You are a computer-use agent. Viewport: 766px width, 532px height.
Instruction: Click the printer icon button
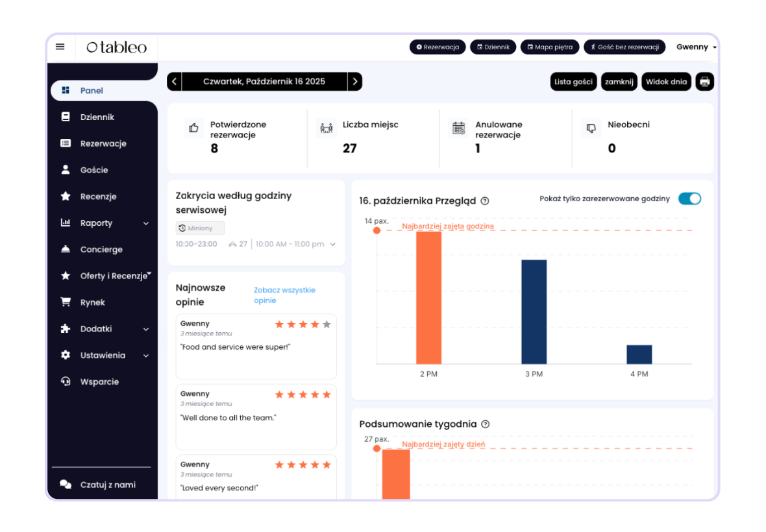tap(704, 82)
